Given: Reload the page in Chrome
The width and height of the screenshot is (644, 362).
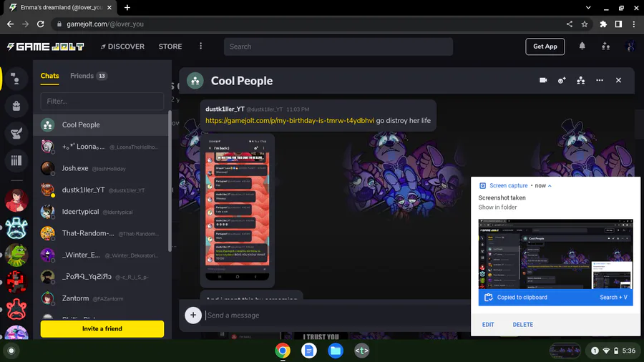Looking at the screenshot, I should tap(40, 24).
